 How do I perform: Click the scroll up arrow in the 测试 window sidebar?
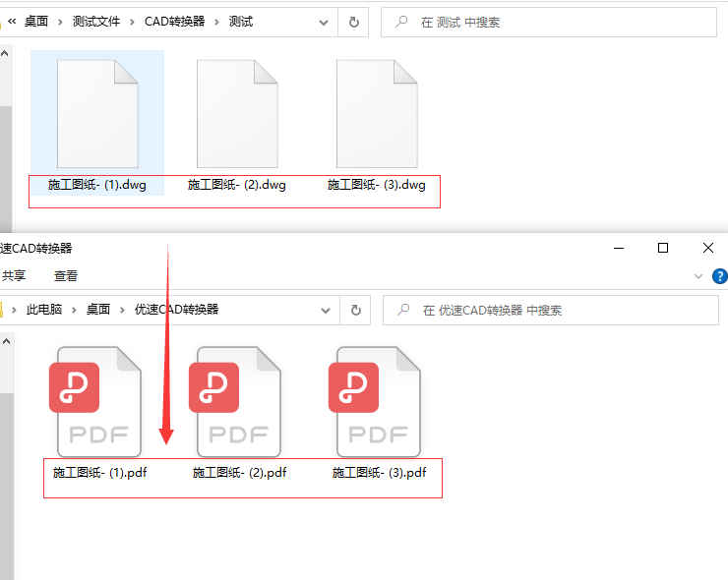click(x=5, y=53)
